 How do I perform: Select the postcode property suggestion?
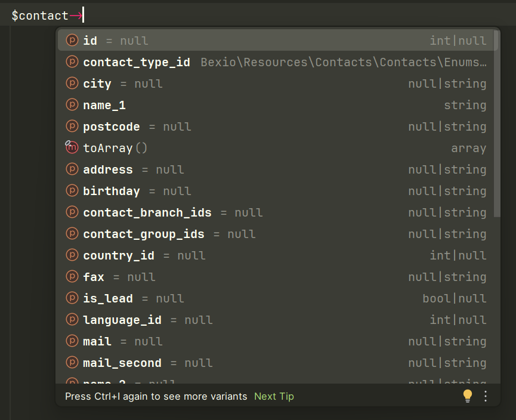[112, 126]
